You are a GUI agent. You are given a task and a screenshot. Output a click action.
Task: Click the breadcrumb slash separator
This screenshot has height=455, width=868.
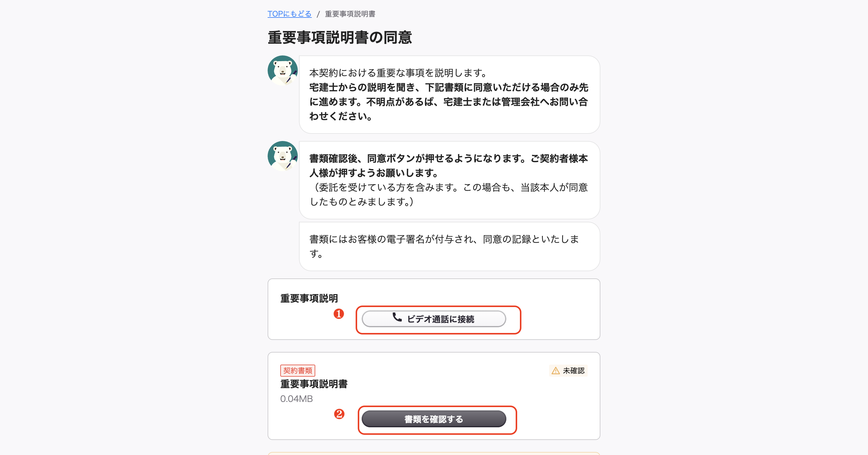tap(318, 14)
